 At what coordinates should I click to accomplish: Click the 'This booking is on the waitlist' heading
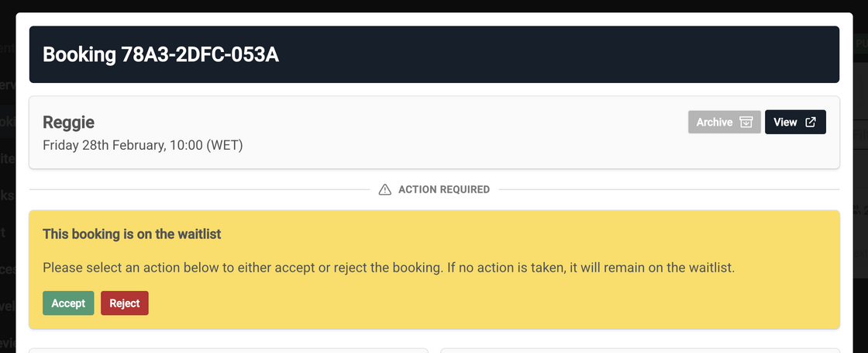(x=137, y=234)
